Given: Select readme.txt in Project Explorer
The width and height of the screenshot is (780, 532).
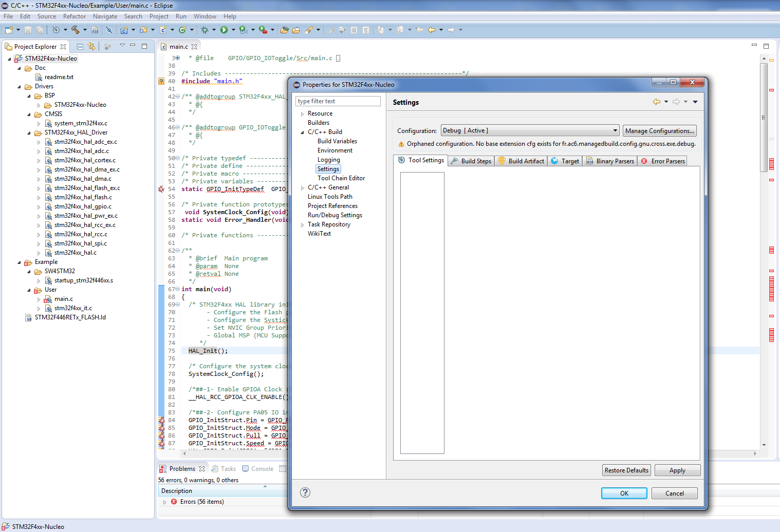Looking at the screenshot, I should click(59, 77).
